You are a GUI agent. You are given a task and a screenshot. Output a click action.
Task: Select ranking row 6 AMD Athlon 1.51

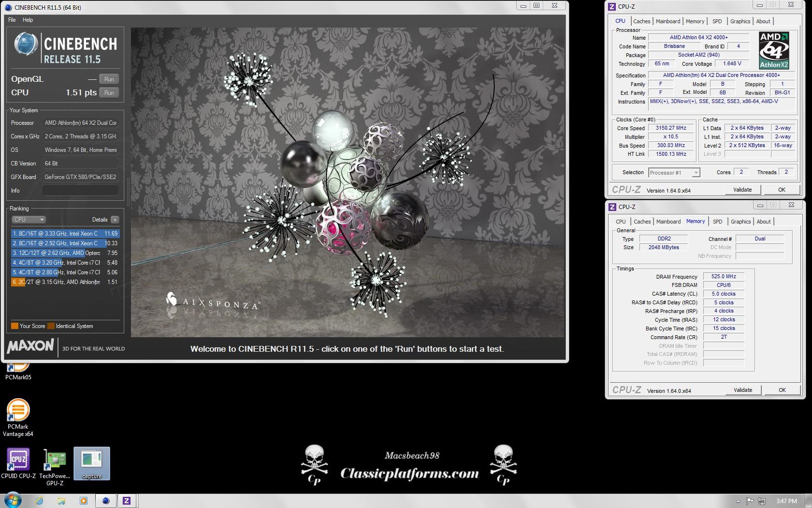click(x=65, y=282)
